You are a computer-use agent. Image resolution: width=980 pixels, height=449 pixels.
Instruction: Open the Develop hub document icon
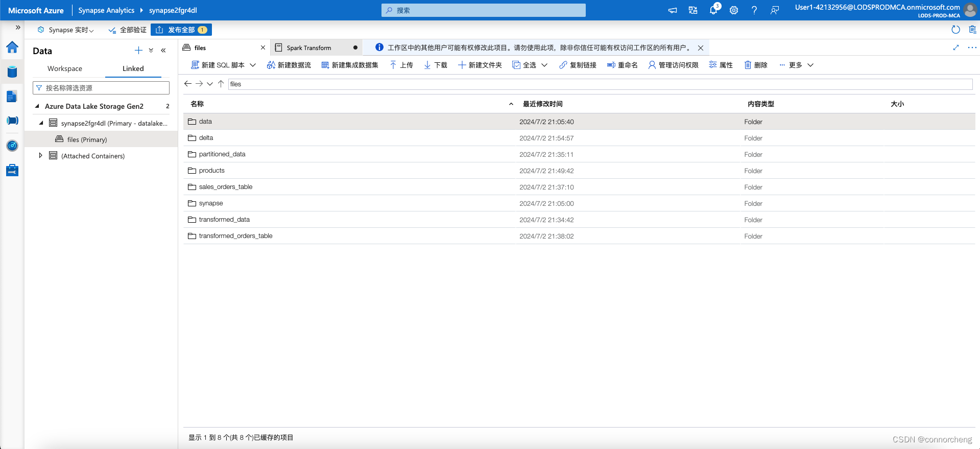pos(12,96)
